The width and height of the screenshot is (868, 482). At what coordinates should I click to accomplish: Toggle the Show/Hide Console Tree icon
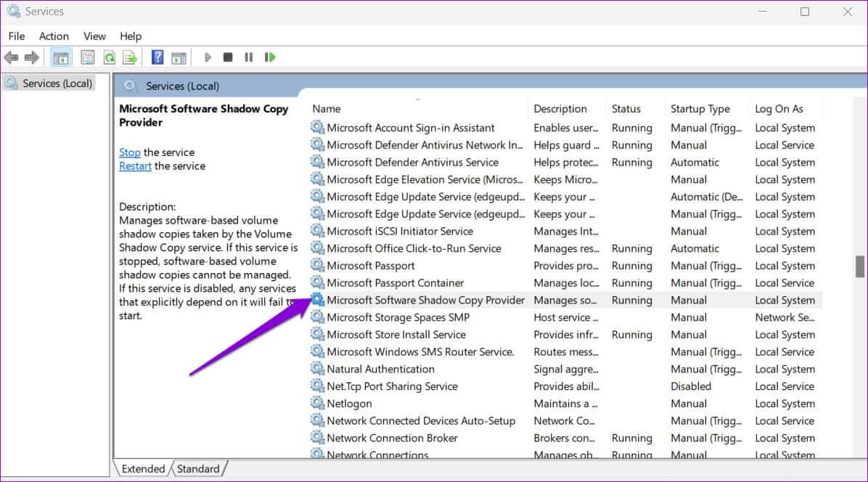coord(61,57)
